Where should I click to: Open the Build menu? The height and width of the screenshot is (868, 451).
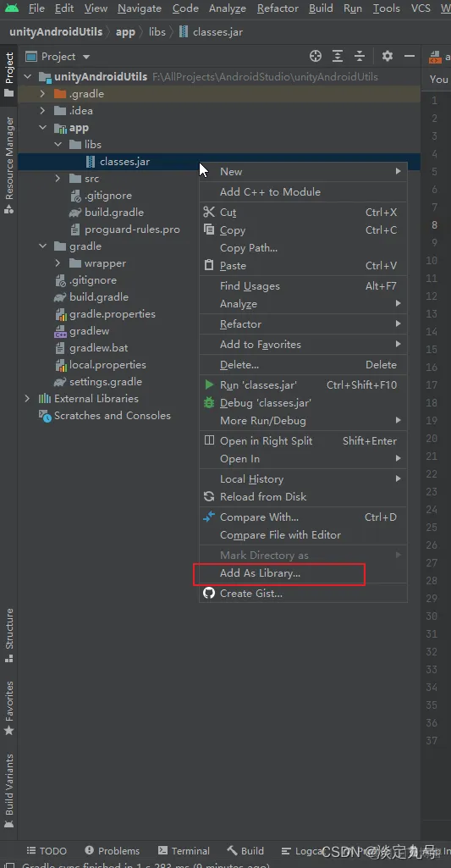pyautogui.click(x=321, y=8)
